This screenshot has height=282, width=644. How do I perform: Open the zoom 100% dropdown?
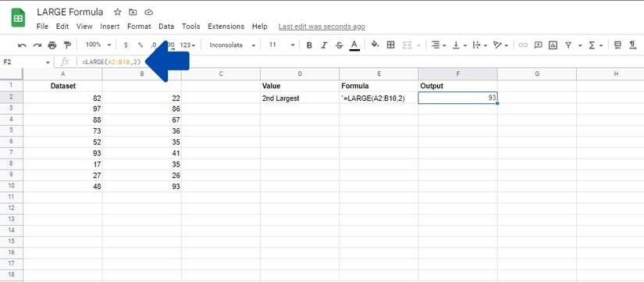(x=98, y=45)
